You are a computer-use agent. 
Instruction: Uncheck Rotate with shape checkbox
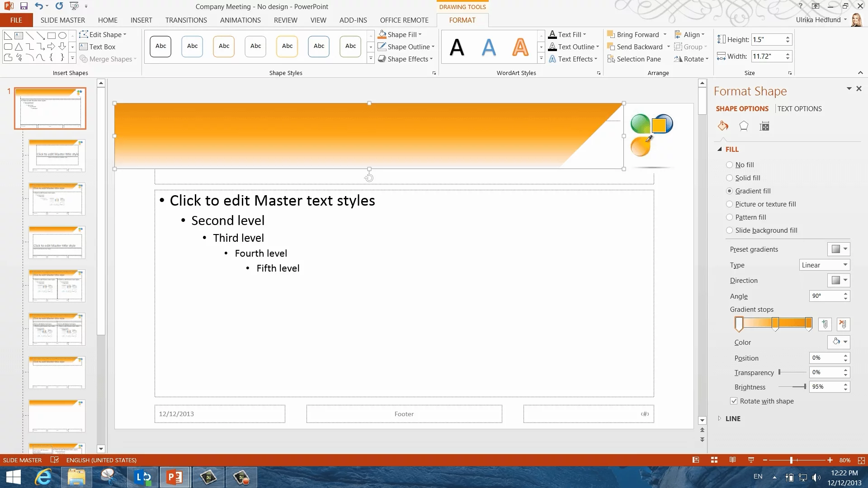734,401
